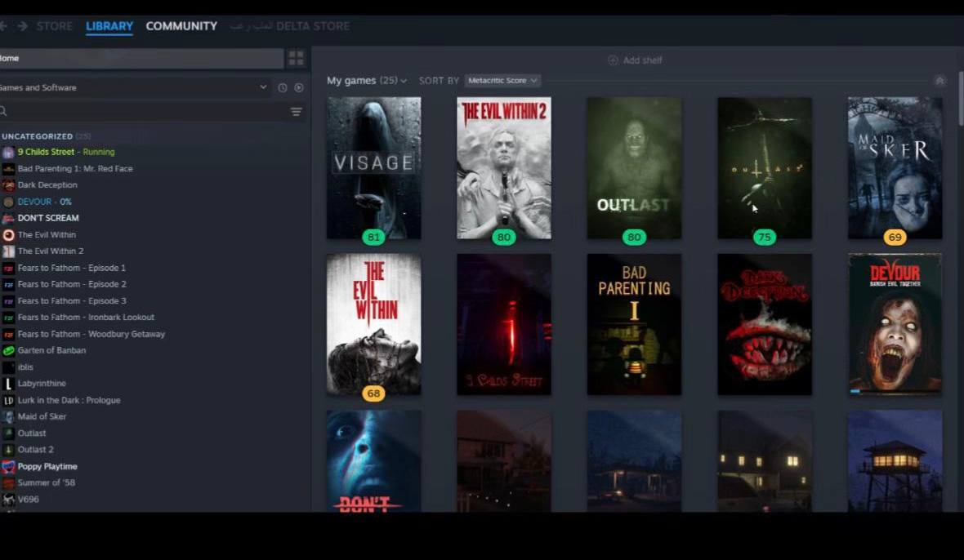Open The Evil Within 2 cover
Screen dimensions: 964x560
(504, 168)
